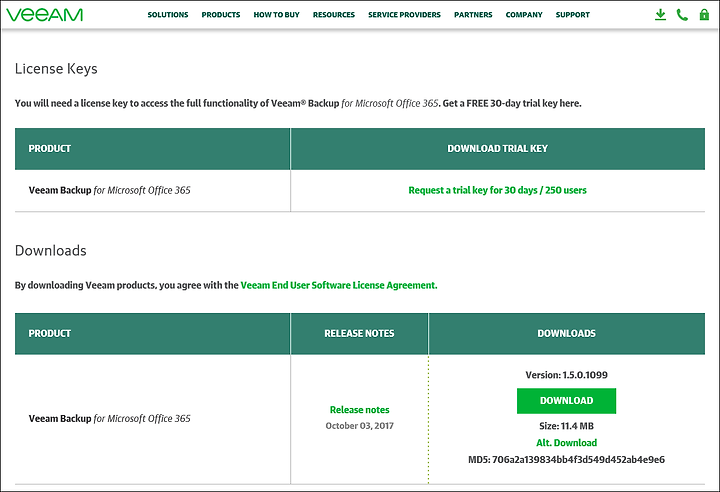
Task: Request a trial key for 30 days
Action: click(497, 190)
